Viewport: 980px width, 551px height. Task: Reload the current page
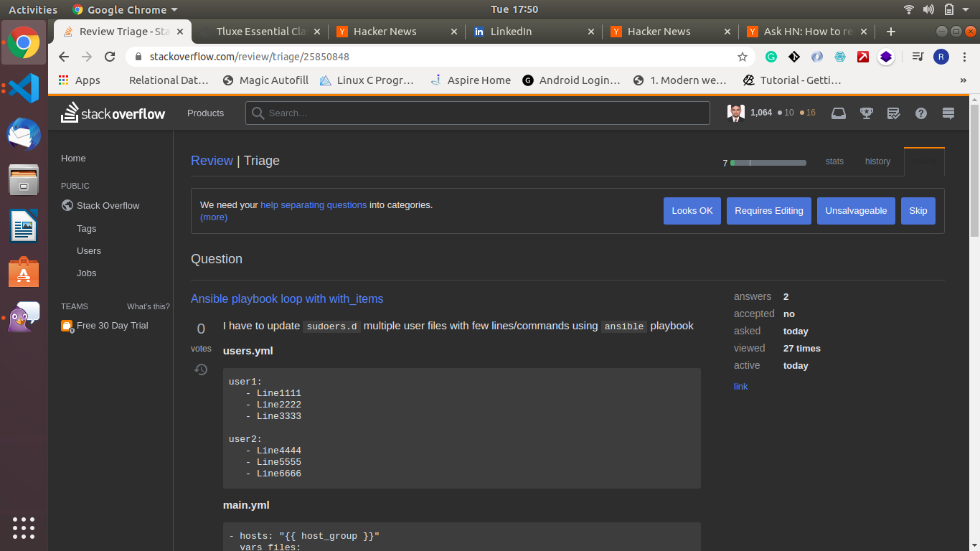click(x=110, y=57)
